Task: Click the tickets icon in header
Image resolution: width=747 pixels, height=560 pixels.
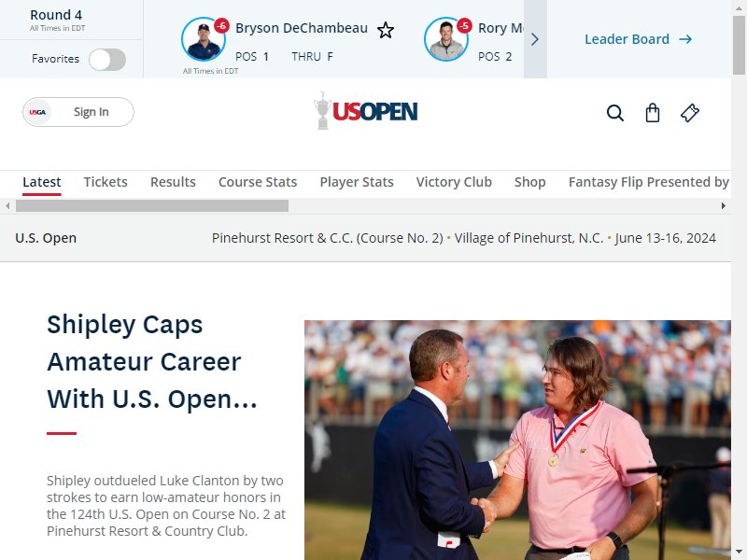Action: pyautogui.click(x=689, y=113)
